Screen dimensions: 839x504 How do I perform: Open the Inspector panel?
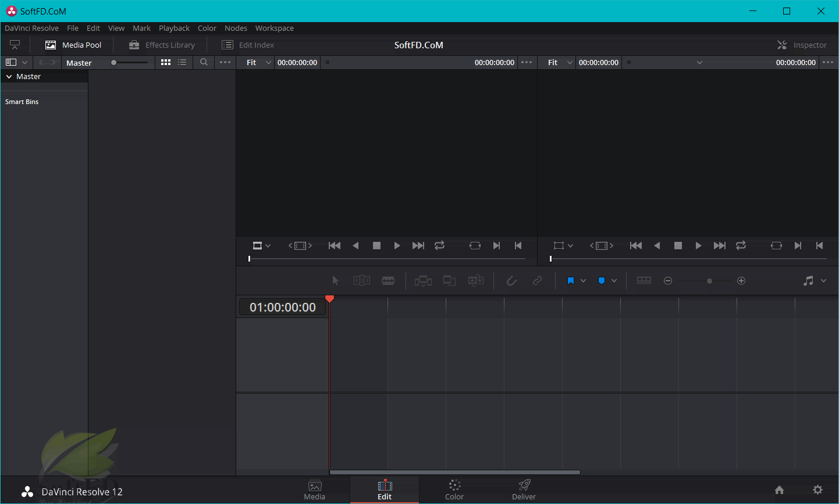802,45
